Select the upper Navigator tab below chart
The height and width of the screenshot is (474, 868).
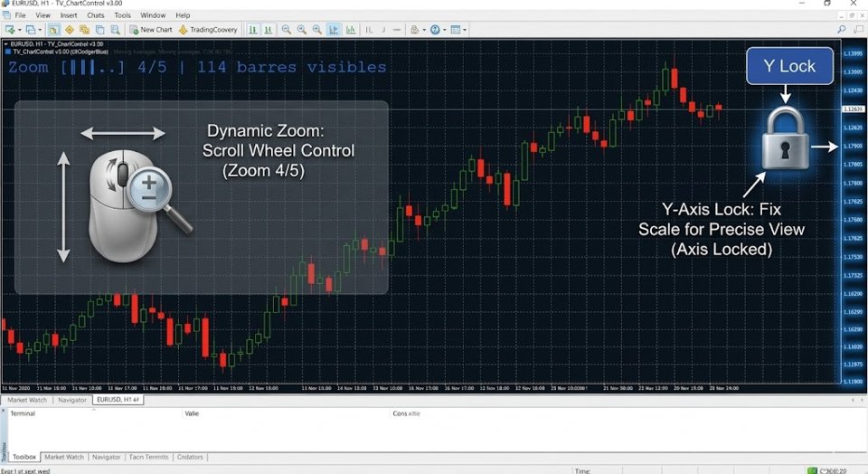click(72, 400)
